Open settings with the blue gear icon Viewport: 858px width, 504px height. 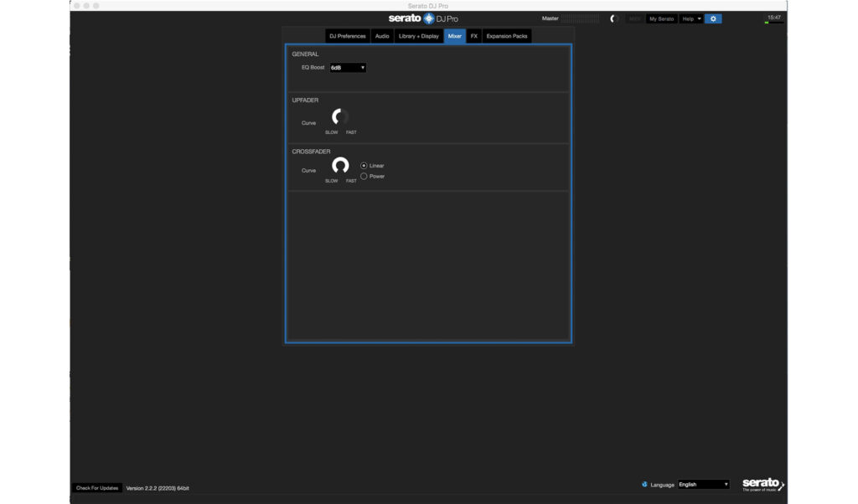click(713, 18)
